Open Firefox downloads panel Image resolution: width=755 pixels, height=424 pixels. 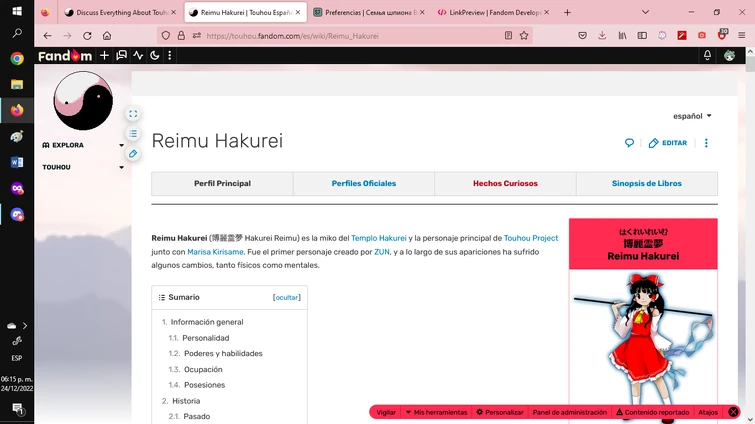(602, 35)
